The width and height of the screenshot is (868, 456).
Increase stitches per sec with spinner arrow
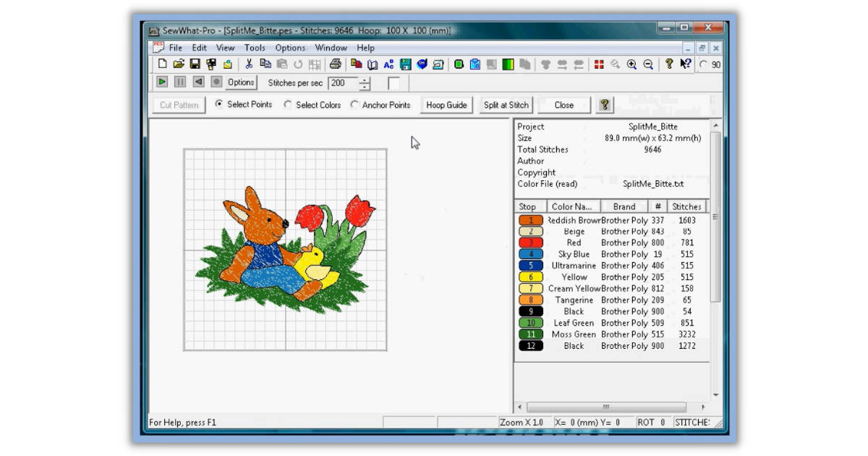pos(365,80)
